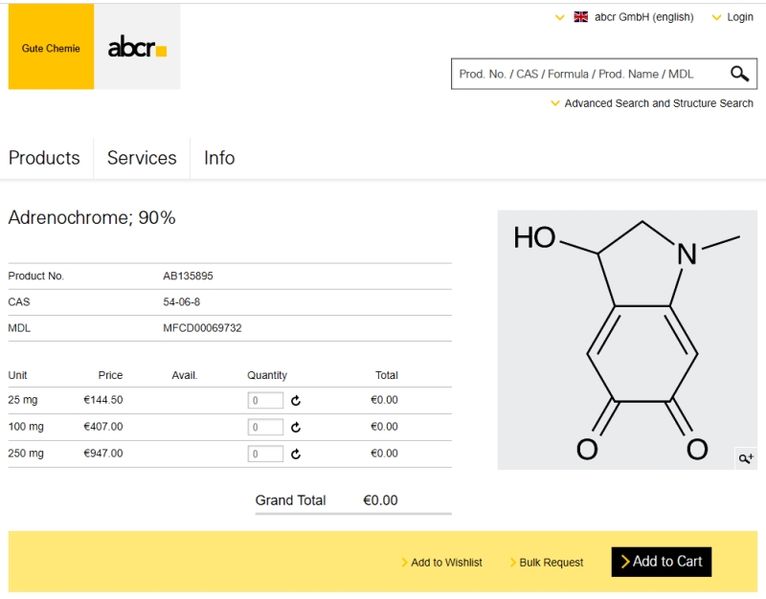This screenshot has width=766, height=599.
Task: Click the UK flag language icon
Action: 581,17
